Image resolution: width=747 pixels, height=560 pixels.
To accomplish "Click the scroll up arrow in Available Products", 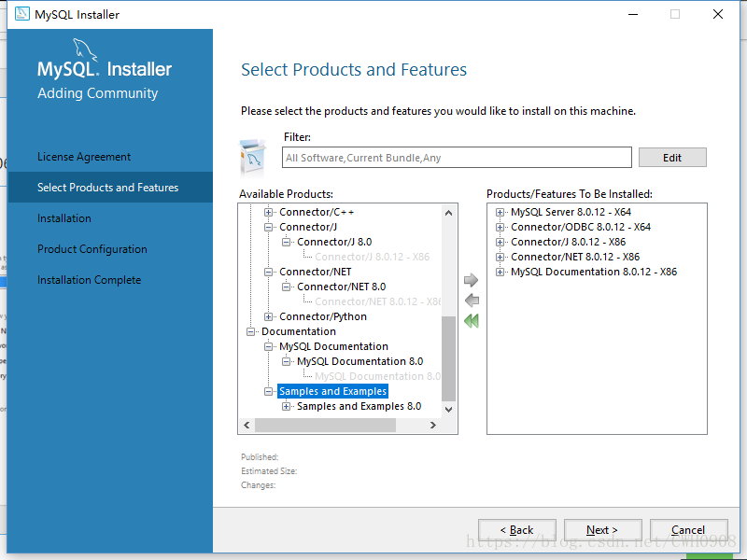I will (x=448, y=213).
